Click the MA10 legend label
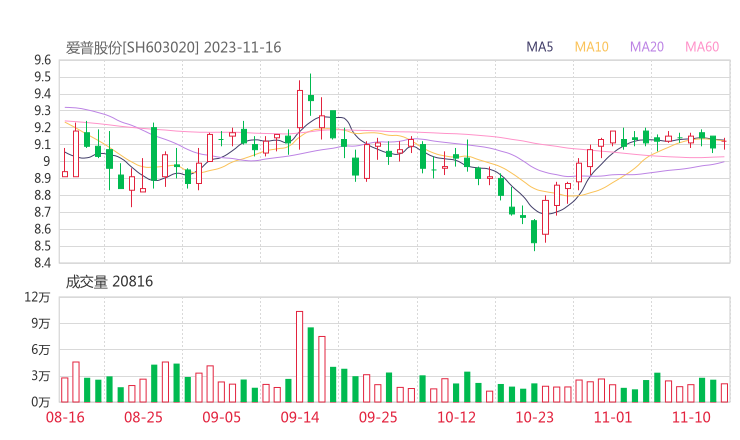This screenshot has width=740, height=440. [x=591, y=47]
